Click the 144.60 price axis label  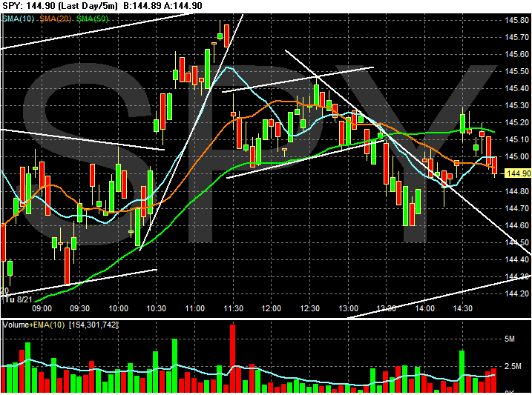[516, 225]
